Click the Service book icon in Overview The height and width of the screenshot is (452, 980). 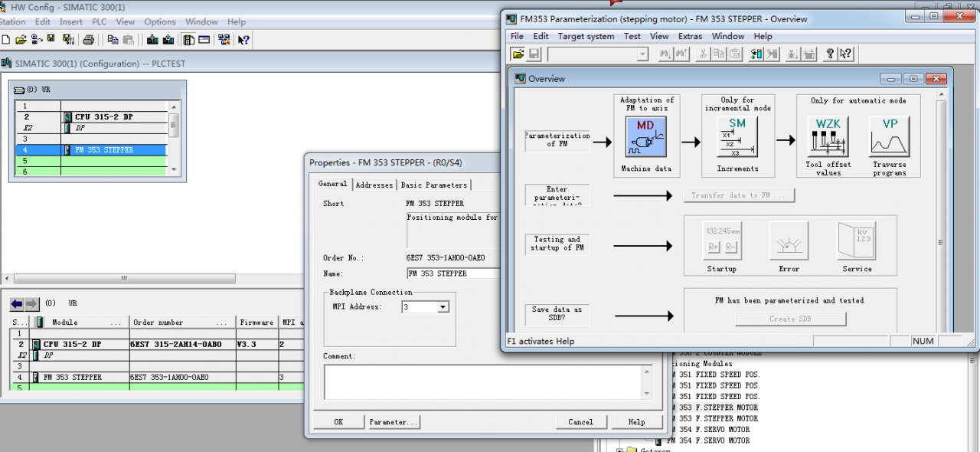857,241
